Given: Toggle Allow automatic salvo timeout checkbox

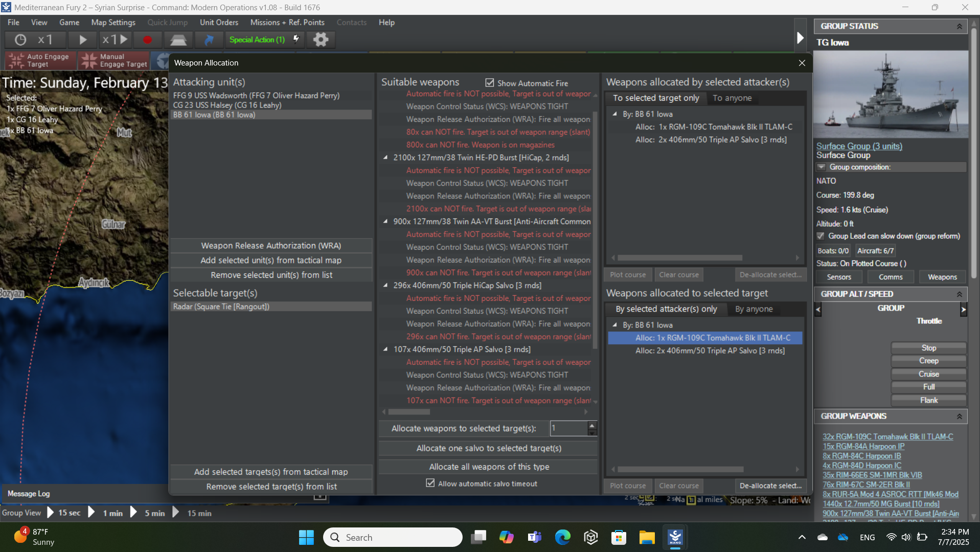Looking at the screenshot, I should coord(430,483).
